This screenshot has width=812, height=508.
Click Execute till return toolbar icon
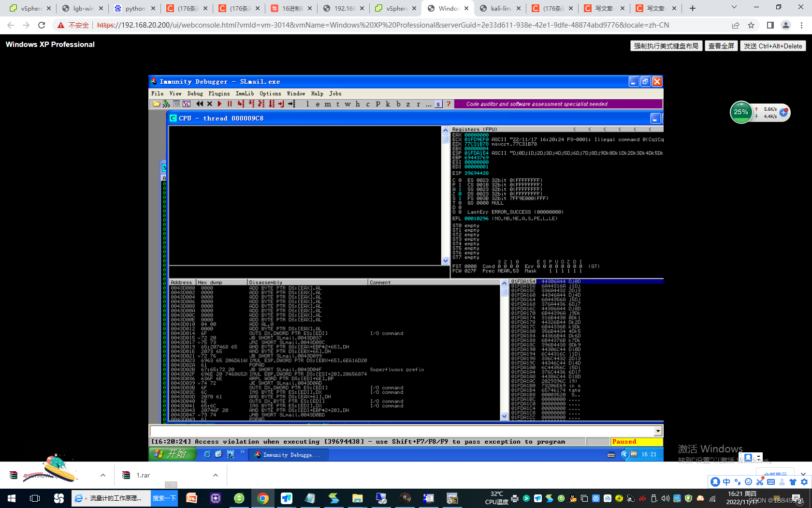tap(281, 104)
